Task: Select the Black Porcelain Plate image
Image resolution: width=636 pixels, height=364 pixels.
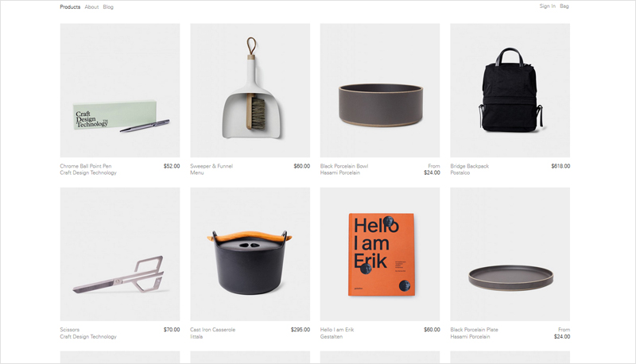Action: (x=510, y=254)
